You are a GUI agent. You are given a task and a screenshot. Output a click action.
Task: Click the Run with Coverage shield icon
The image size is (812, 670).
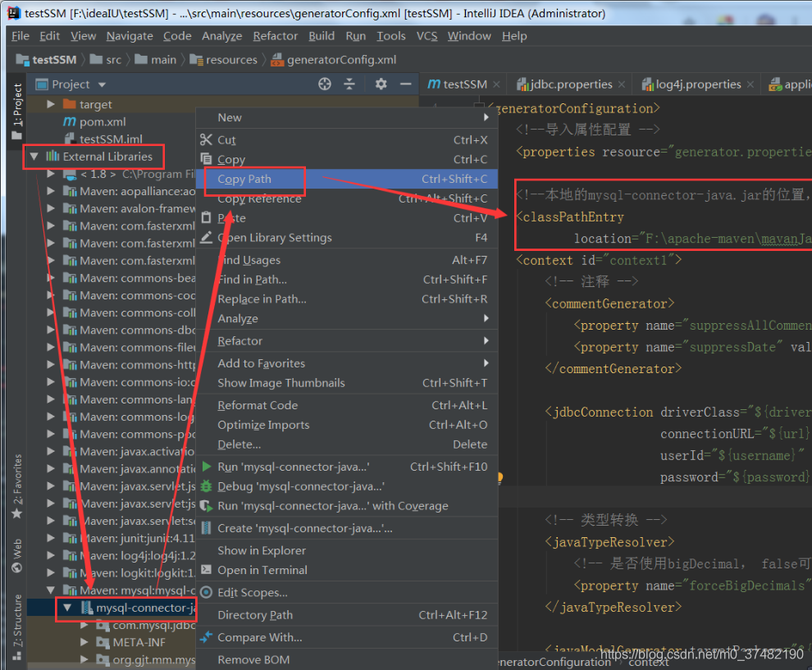(x=206, y=506)
